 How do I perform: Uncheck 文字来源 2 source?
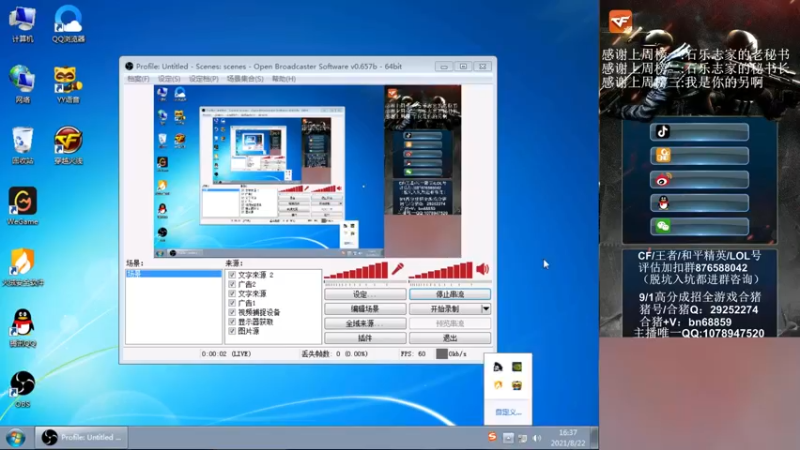(232, 275)
